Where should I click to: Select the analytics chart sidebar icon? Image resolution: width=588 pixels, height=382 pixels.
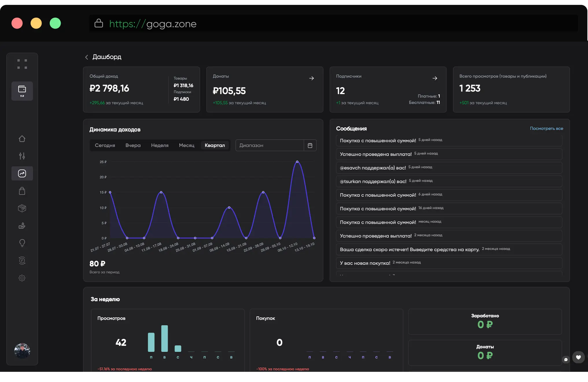pos(22,173)
